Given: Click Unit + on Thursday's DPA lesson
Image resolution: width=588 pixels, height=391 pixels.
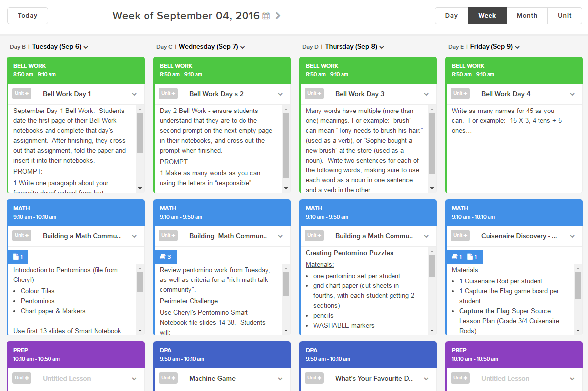Looking at the screenshot, I should (314, 378).
